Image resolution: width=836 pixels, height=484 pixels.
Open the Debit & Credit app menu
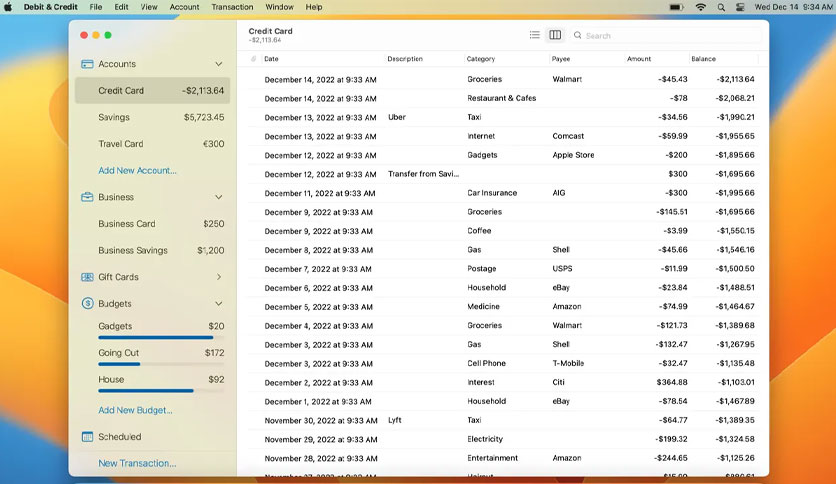(x=51, y=7)
